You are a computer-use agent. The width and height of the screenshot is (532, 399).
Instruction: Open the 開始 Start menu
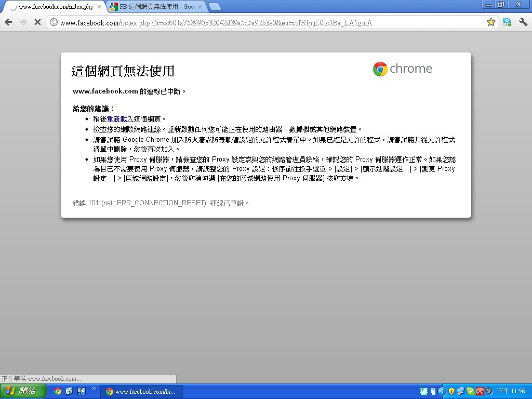tap(22, 391)
